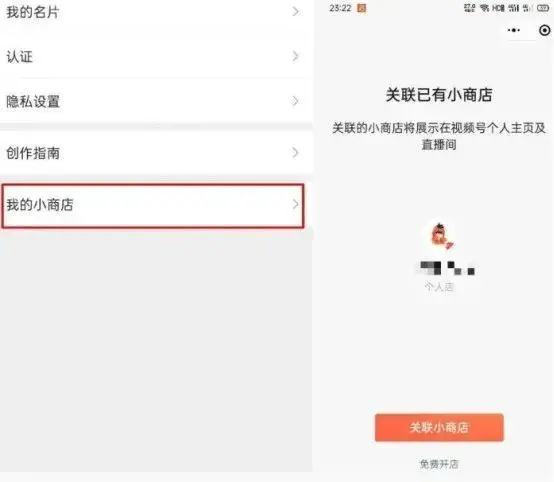
Task: Expand the 隐私设置 chevron arrow
Action: point(295,101)
